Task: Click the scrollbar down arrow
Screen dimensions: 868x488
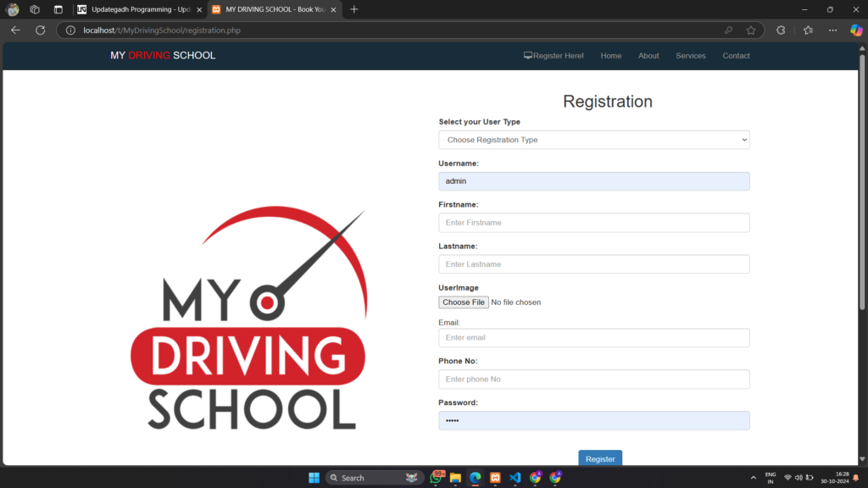Action: (x=862, y=459)
